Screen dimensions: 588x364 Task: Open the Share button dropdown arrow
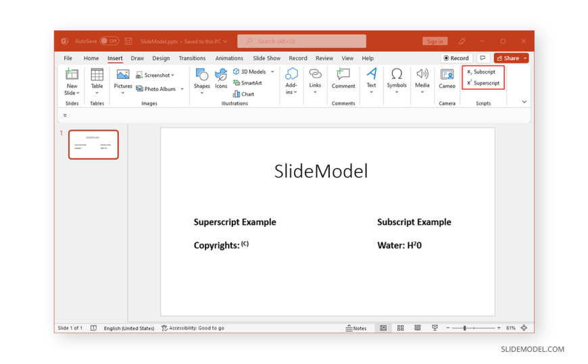[525, 58]
